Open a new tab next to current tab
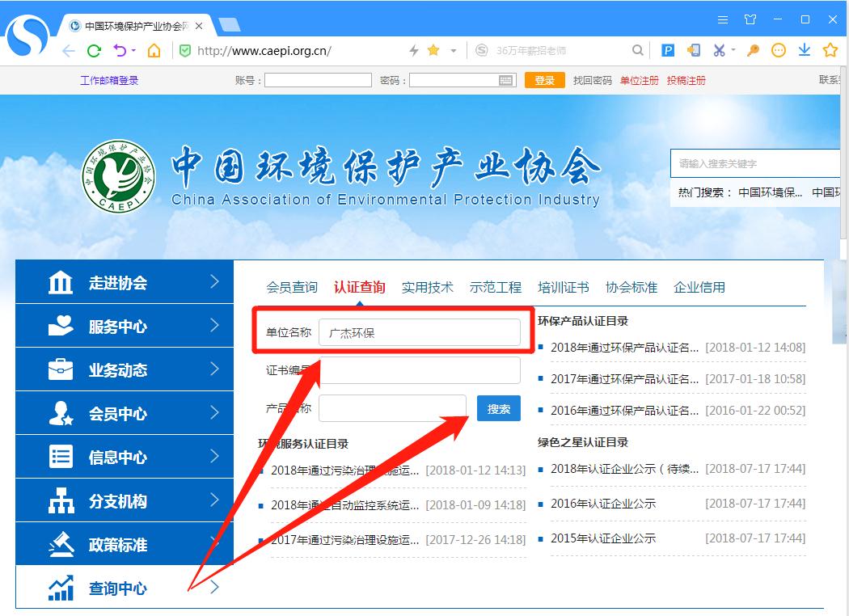 [229, 25]
